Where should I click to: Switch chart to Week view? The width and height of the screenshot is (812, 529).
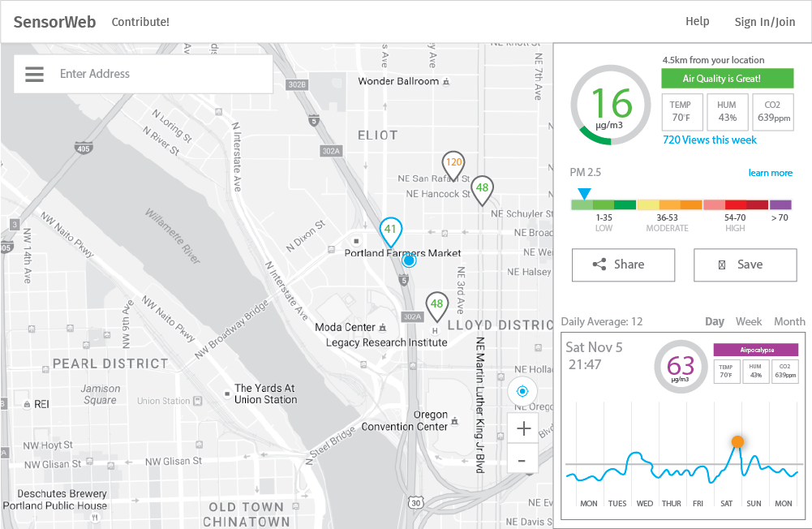[x=748, y=322]
